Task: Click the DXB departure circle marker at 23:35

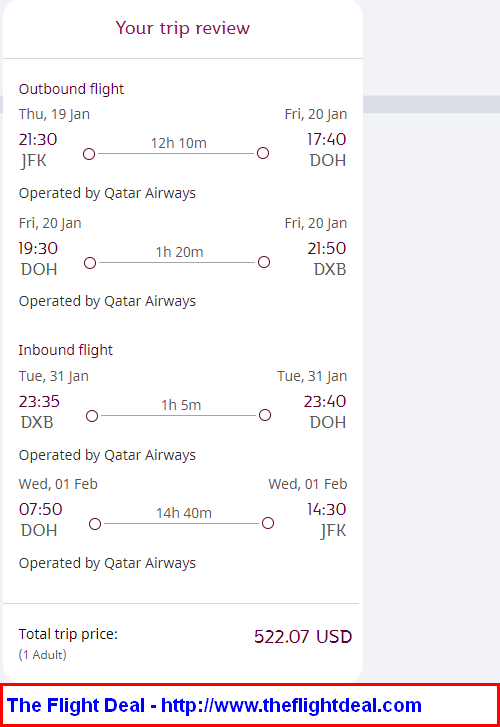Action: click(x=92, y=416)
